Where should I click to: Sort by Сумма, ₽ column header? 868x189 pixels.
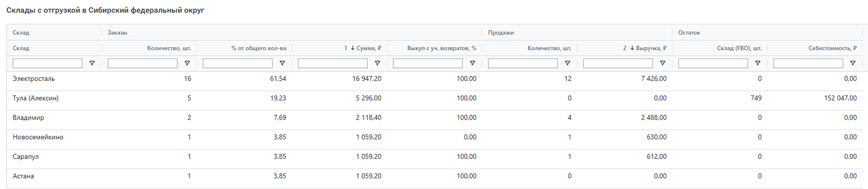pos(369,48)
